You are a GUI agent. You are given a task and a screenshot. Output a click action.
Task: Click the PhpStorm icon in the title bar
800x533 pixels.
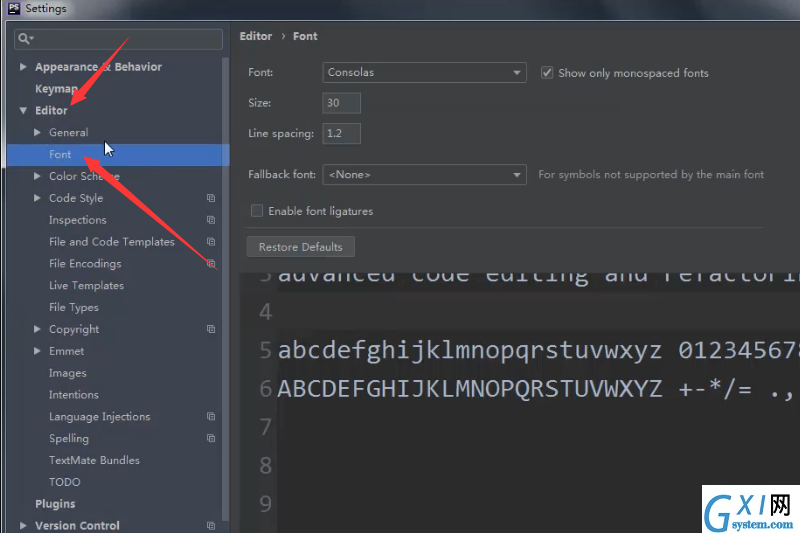pyautogui.click(x=14, y=8)
